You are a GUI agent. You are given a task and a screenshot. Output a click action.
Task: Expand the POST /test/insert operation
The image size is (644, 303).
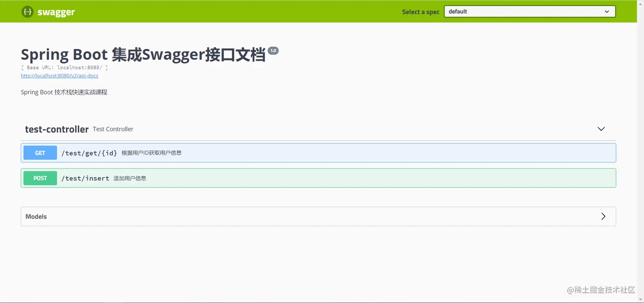coord(298,178)
